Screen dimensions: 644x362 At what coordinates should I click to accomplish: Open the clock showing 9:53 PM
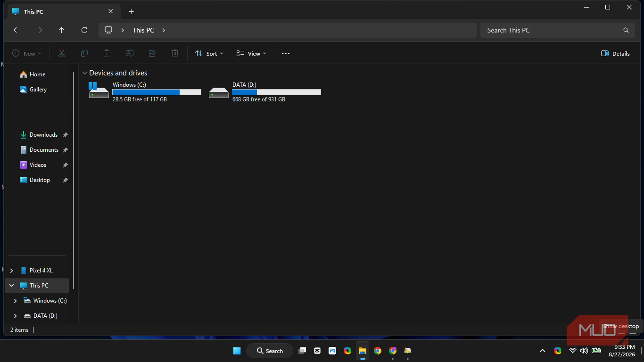tap(622, 351)
